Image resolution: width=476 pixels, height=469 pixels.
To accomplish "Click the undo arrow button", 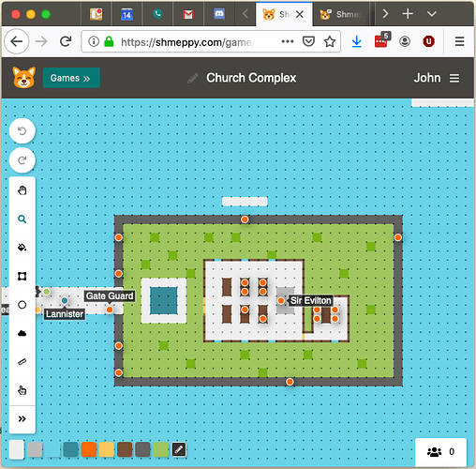I will point(22,131).
